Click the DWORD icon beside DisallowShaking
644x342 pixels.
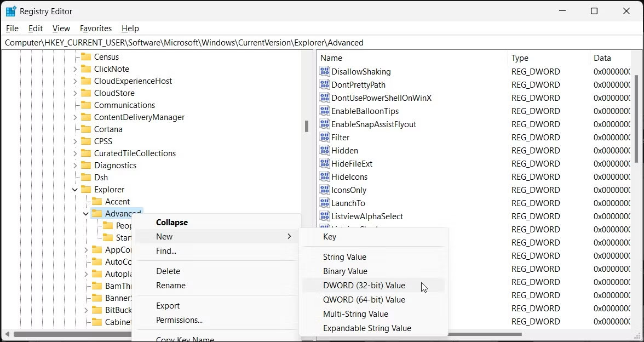point(325,71)
